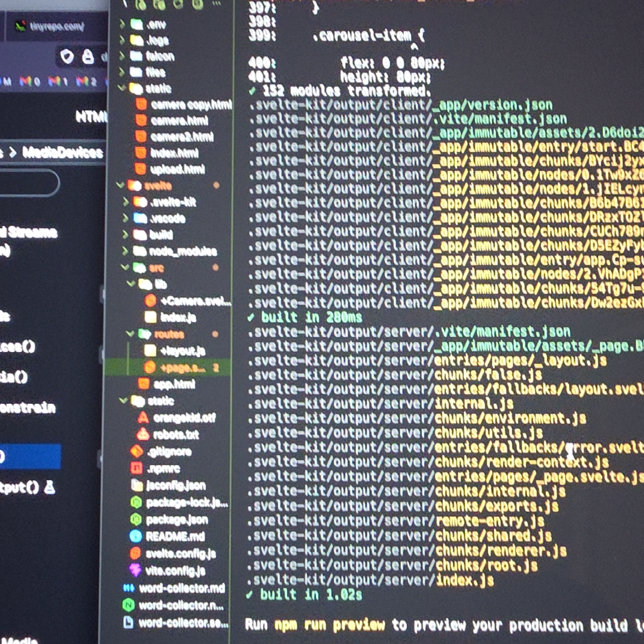Screen dimensions: 644x644
Task: Click the MediaDevices breadcrumb link
Action: pos(62,153)
